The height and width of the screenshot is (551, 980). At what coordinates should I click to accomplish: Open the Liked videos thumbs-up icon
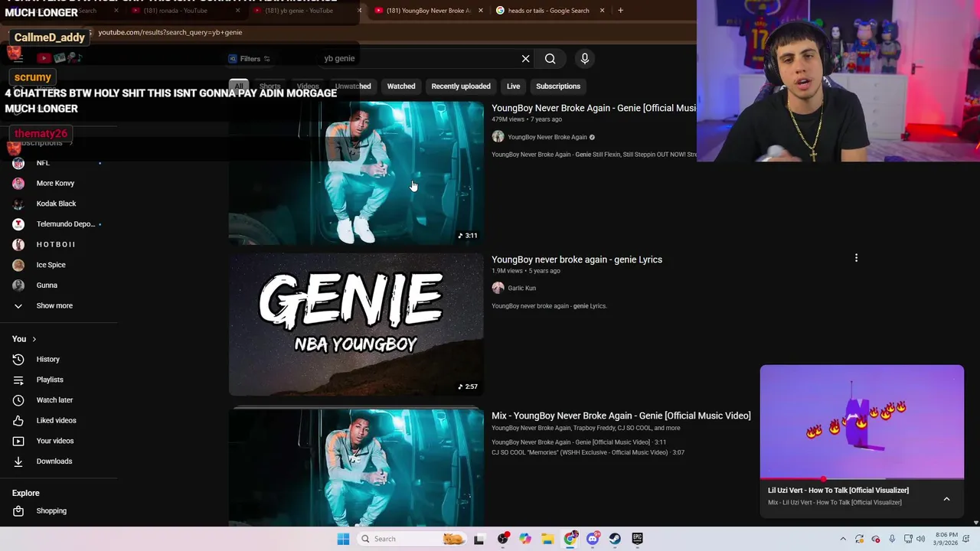point(18,420)
